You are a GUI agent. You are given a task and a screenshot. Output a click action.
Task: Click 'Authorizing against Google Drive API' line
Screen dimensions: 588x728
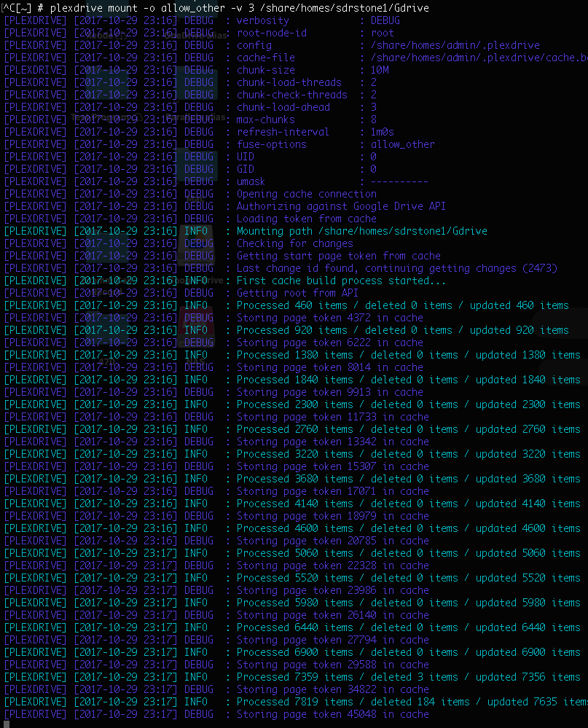[341, 206]
